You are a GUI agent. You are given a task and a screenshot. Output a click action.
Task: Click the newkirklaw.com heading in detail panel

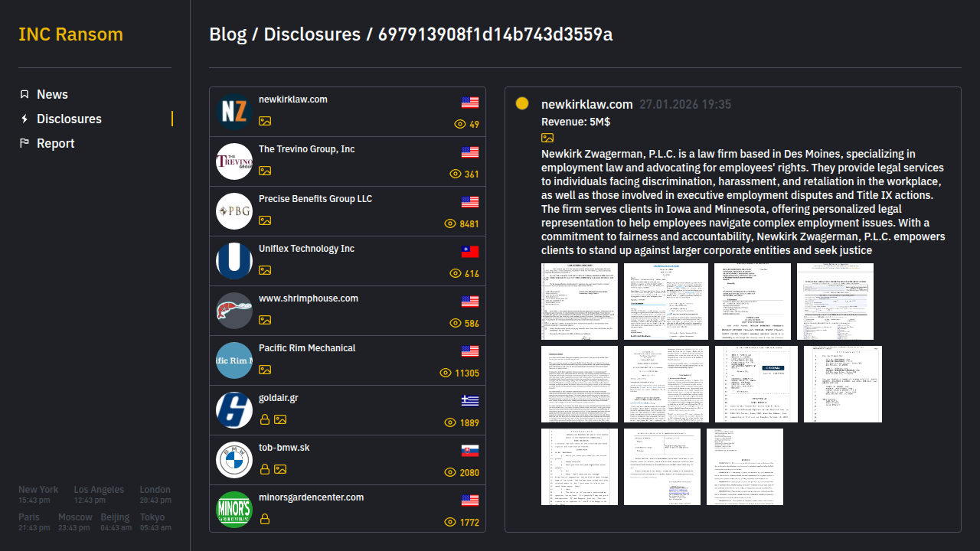point(586,104)
